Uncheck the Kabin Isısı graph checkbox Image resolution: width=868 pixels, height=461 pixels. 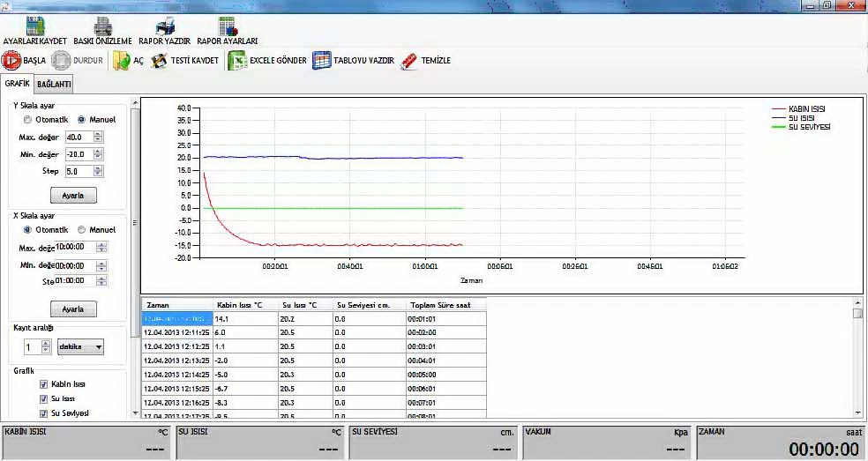tap(43, 384)
